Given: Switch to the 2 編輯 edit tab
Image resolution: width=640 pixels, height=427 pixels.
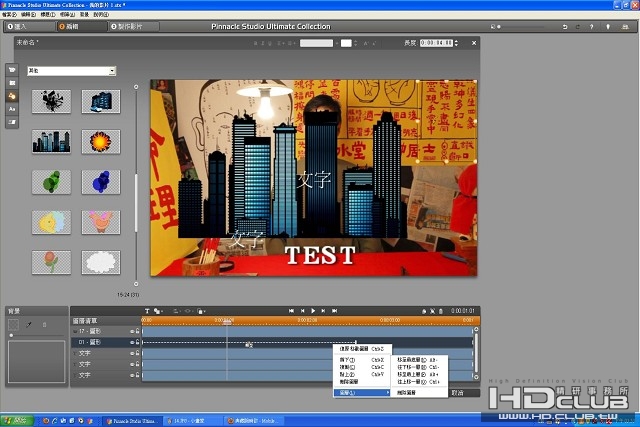Looking at the screenshot, I should point(81,27).
